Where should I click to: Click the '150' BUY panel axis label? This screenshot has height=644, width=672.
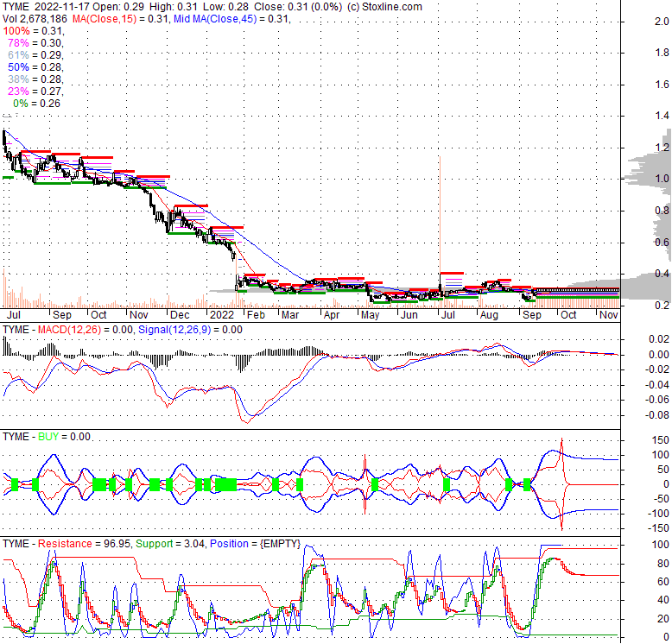tap(660, 440)
